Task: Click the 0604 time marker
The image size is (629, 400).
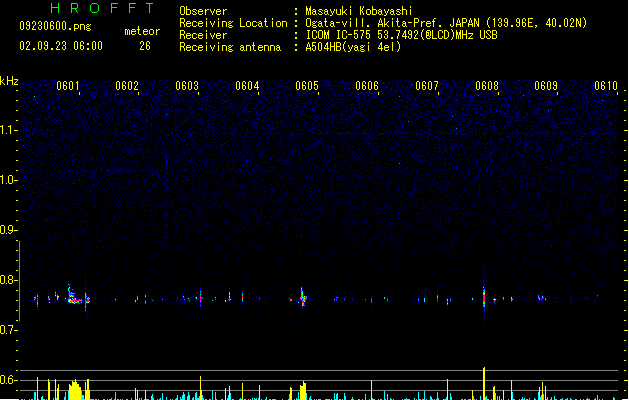Action: click(x=247, y=86)
